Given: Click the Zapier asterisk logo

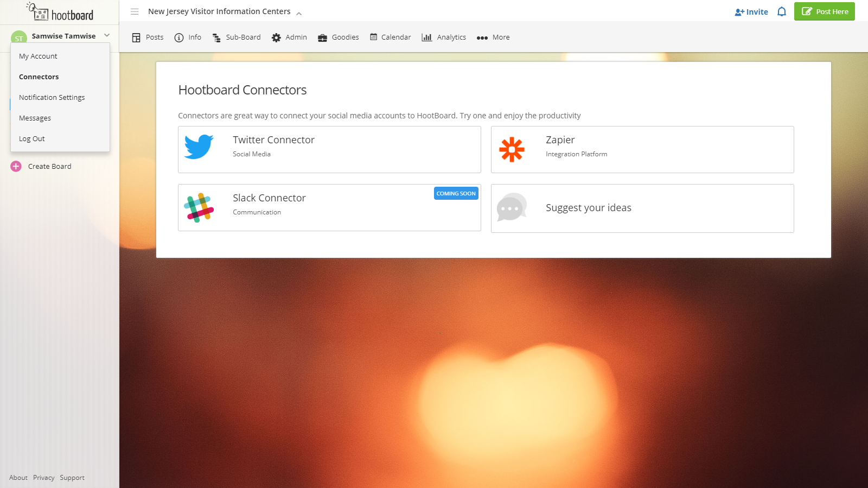Looking at the screenshot, I should click(x=512, y=149).
